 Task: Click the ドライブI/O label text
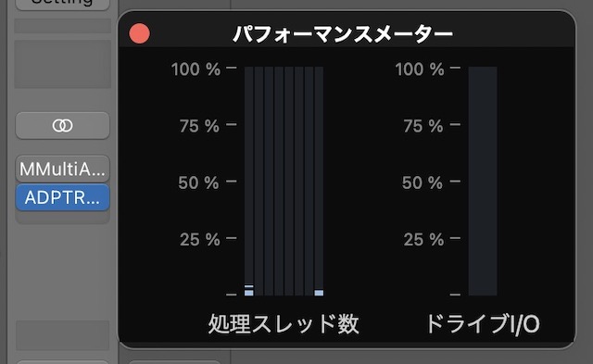click(483, 324)
